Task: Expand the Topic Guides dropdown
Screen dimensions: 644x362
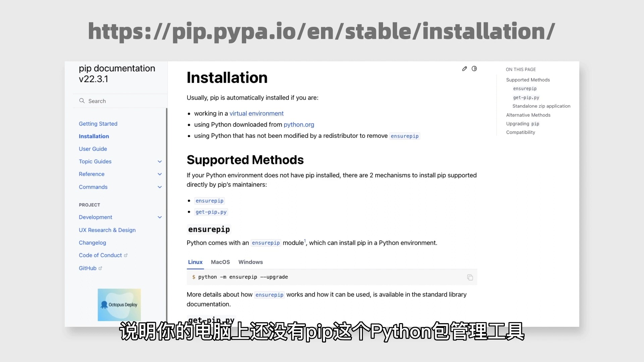Action: [160, 161]
